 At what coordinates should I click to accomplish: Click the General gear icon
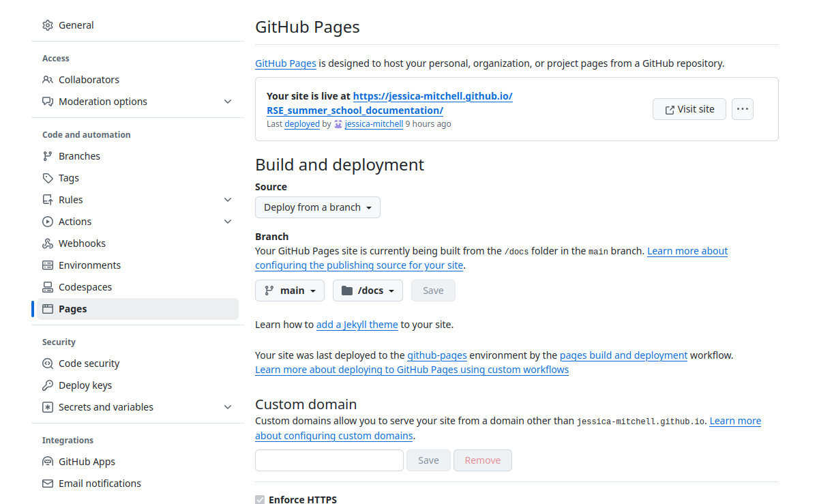[x=48, y=25]
